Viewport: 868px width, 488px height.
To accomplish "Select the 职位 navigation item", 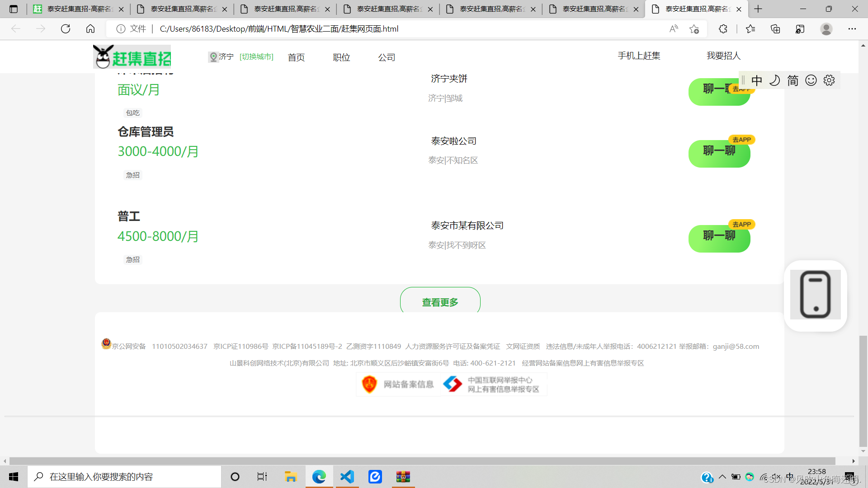I will [x=341, y=57].
